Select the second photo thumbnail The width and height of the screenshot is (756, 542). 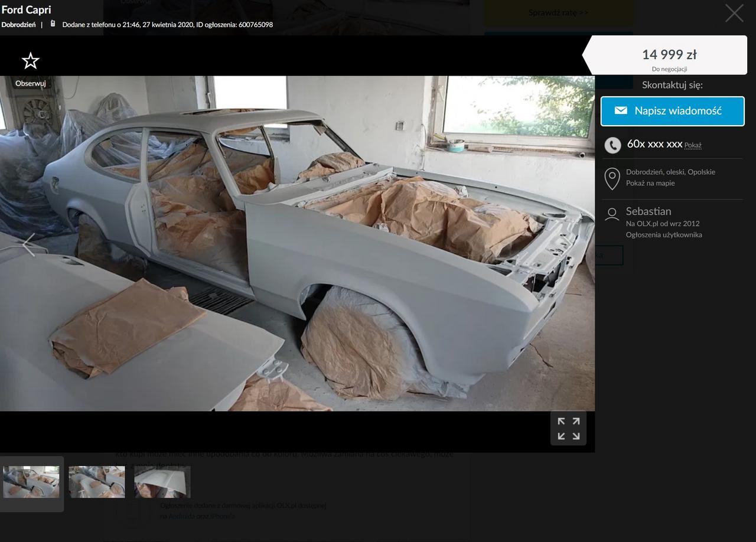pos(97,482)
